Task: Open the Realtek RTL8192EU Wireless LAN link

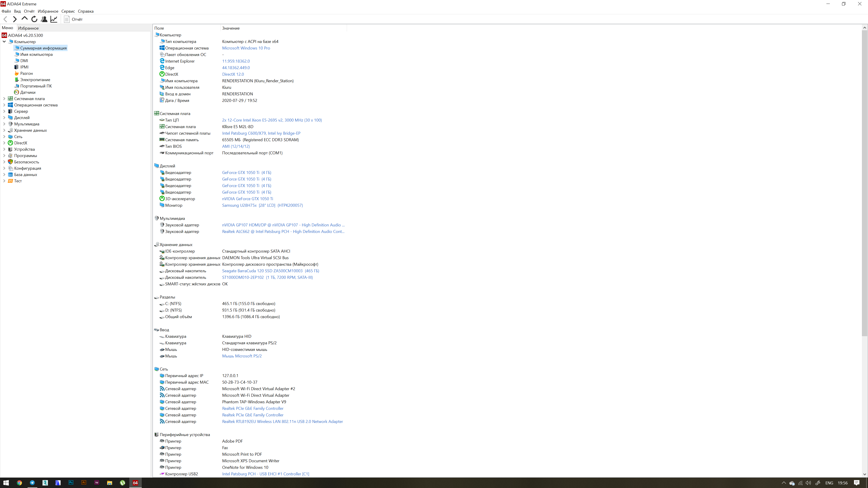Action: tap(282, 422)
